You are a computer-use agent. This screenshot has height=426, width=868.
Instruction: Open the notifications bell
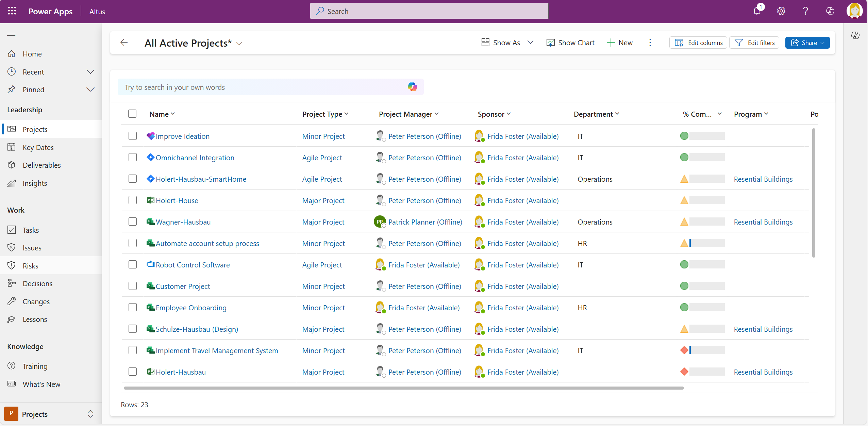756,11
